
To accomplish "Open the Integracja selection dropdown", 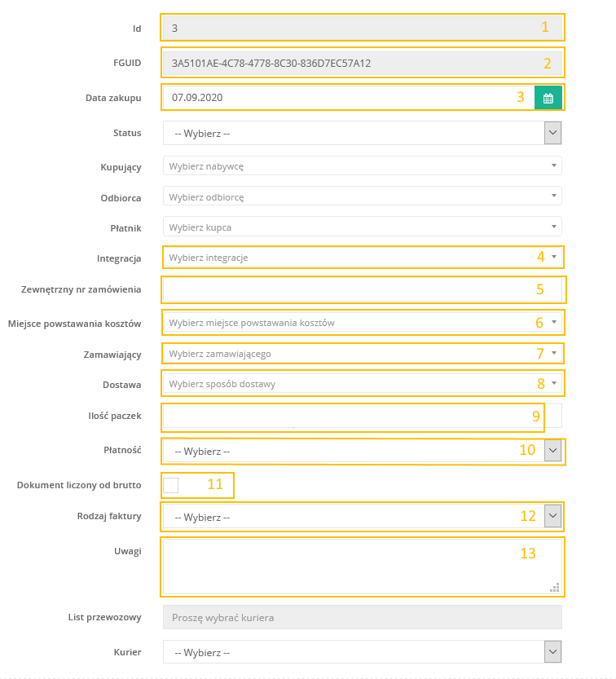I will click(362, 258).
